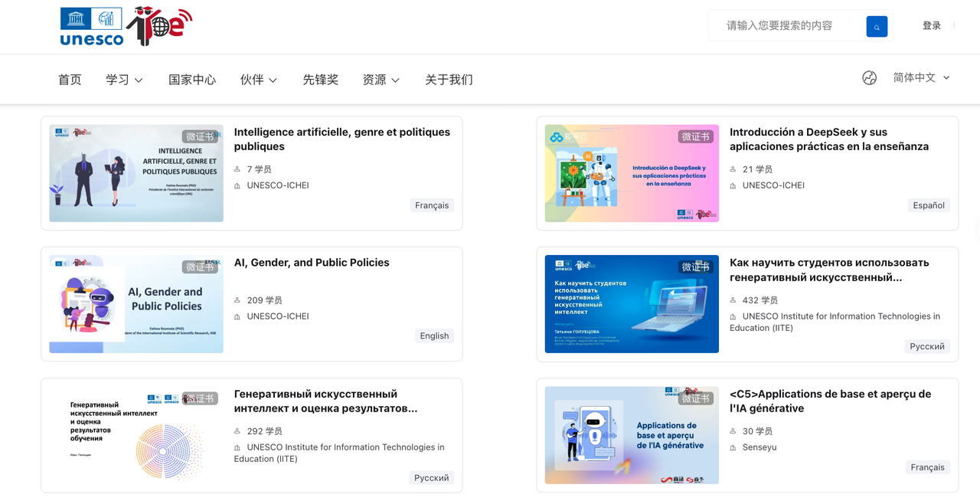
Task: Expand the 学习 menu
Action: tap(125, 80)
